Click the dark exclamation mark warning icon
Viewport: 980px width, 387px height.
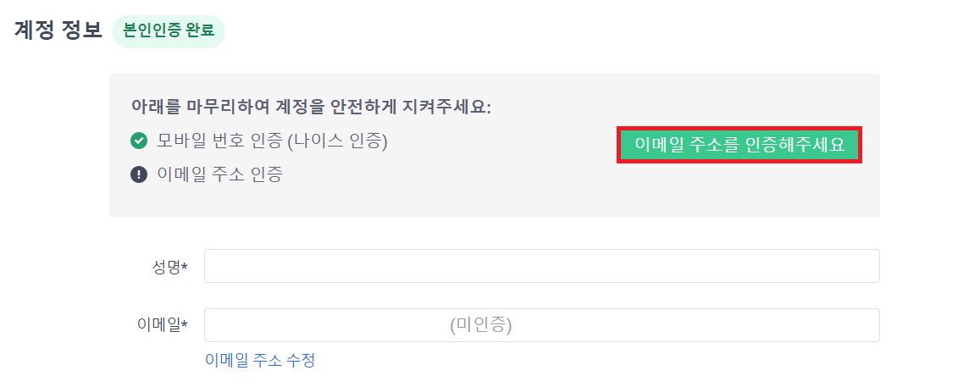(138, 174)
